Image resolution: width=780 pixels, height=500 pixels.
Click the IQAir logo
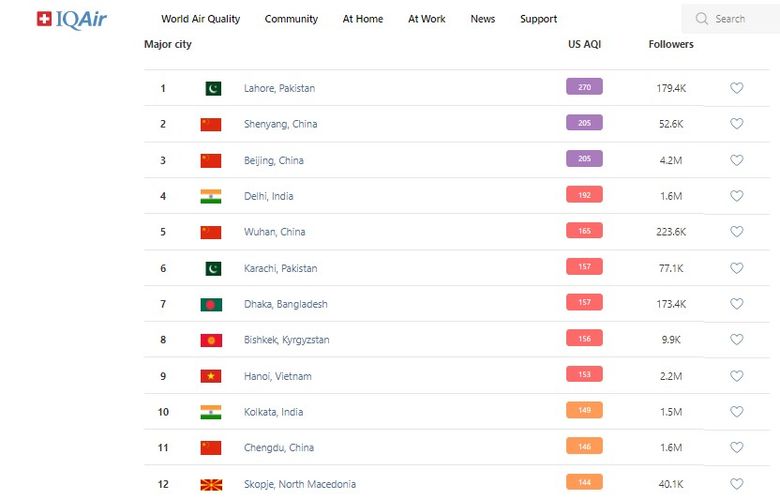71,19
